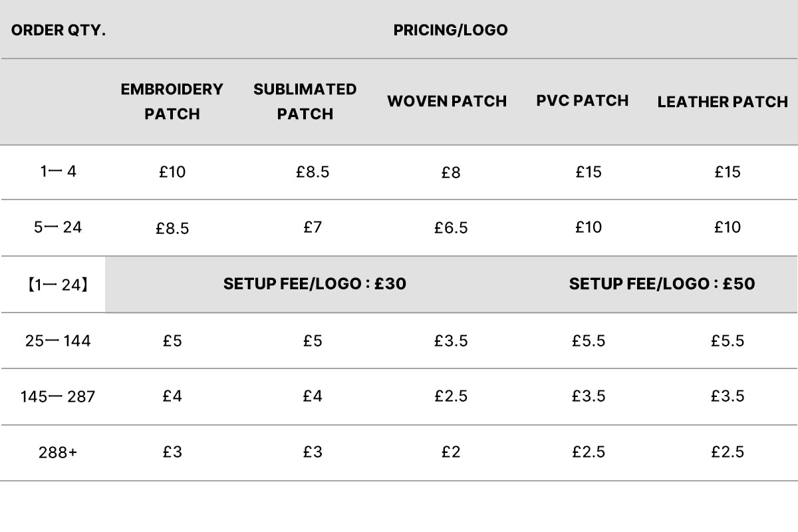The height and width of the screenshot is (532, 798).
Task: Select the 【1—24】 row label
Action: click(x=57, y=285)
